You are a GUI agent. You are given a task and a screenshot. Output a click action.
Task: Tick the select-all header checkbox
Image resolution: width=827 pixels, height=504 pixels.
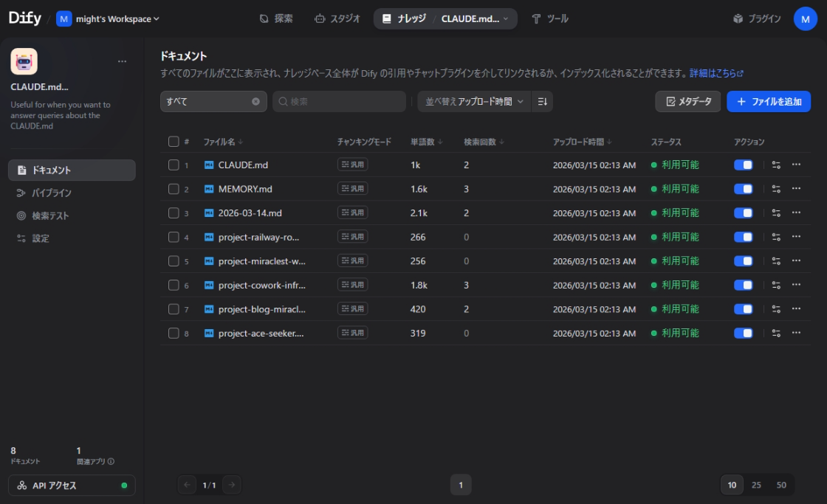coord(174,142)
